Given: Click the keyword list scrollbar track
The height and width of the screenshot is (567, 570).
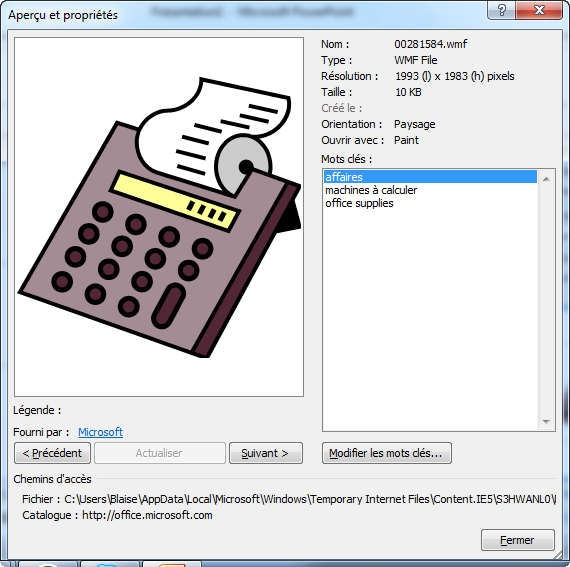Looking at the screenshot, I should pos(546,300).
